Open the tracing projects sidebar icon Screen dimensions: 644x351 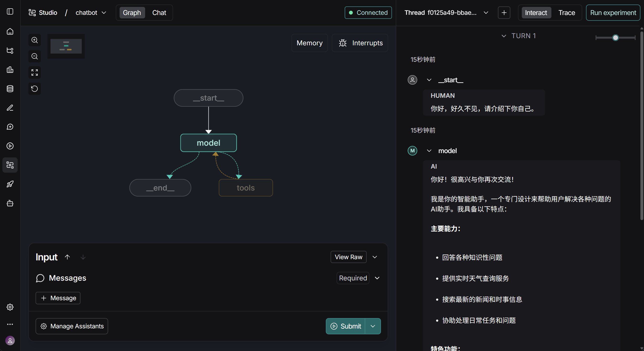tap(10, 51)
